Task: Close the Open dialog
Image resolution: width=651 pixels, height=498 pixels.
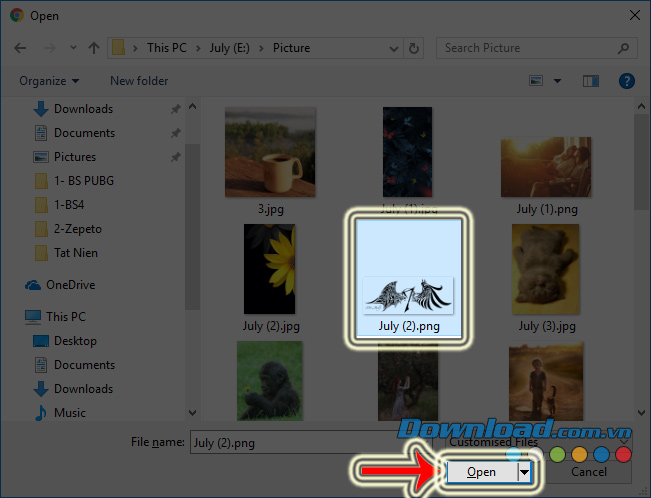Action: coord(634,15)
